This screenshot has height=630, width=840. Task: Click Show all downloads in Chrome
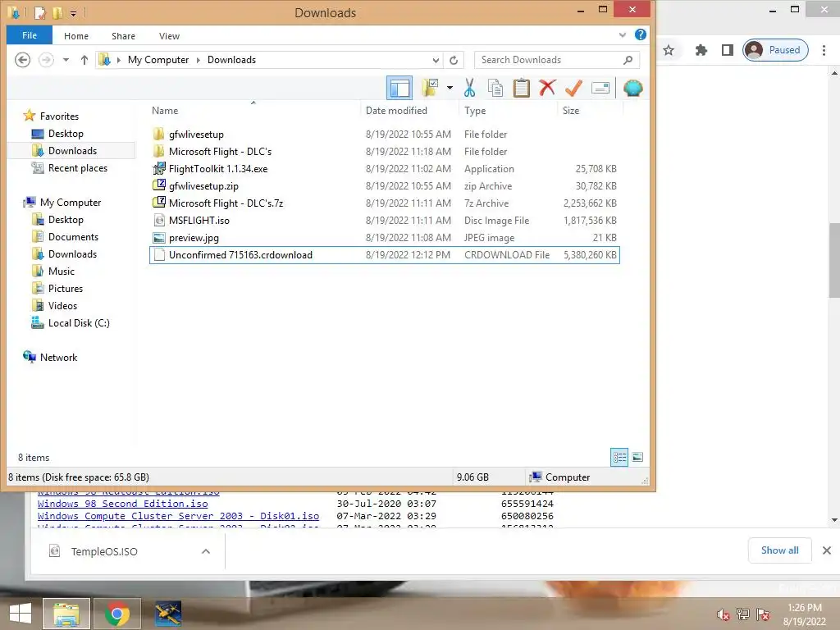[779, 550]
